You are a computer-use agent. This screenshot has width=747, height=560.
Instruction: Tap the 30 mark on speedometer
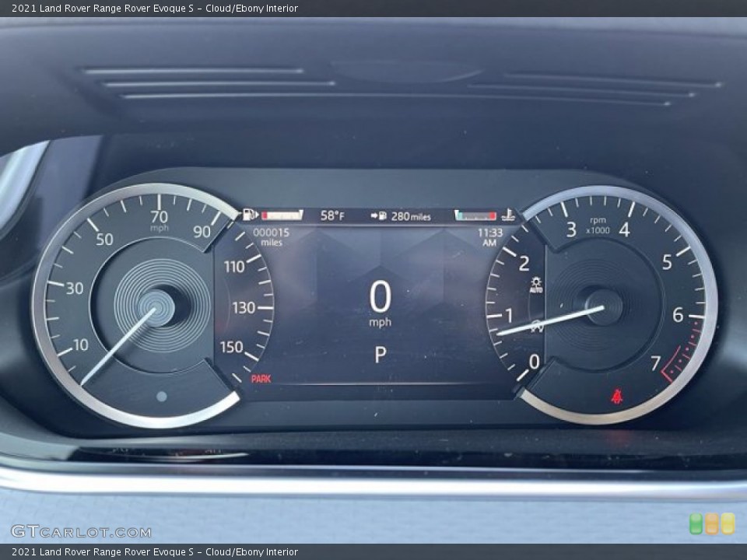(75, 288)
